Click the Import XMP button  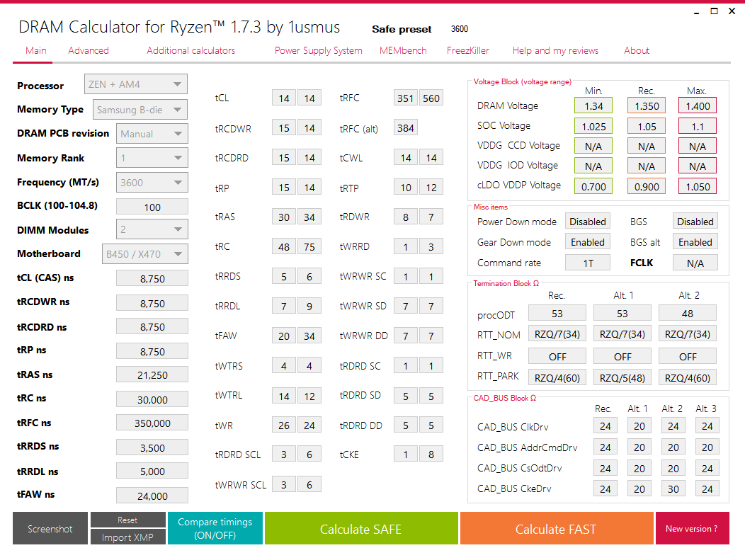tap(127, 537)
